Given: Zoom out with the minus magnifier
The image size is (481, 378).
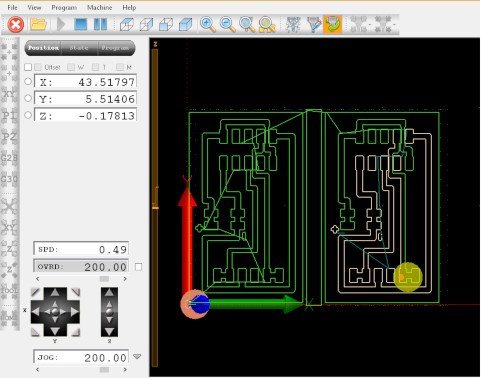Looking at the screenshot, I should [228, 24].
